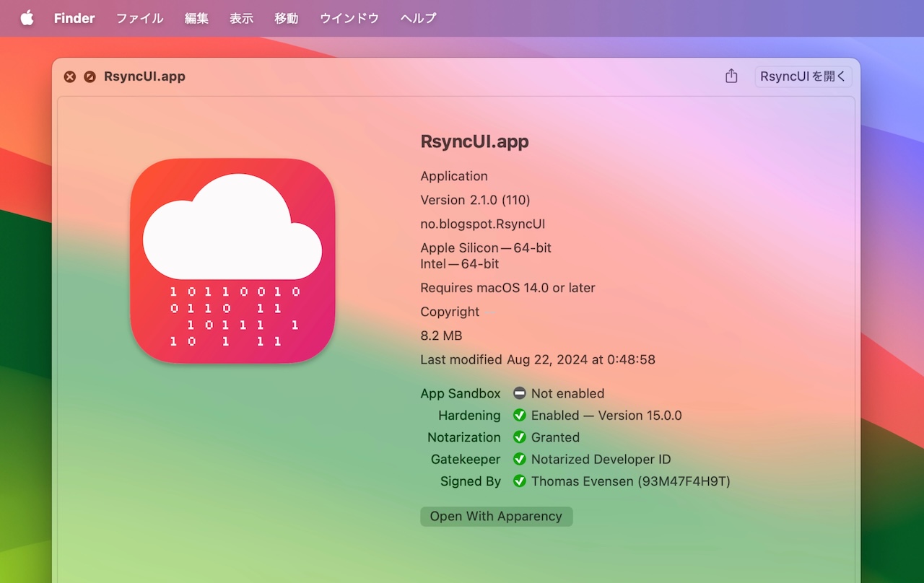Open the ヘルプ menu
This screenshot has width=924, height=583.
click(x=419, y=18)
